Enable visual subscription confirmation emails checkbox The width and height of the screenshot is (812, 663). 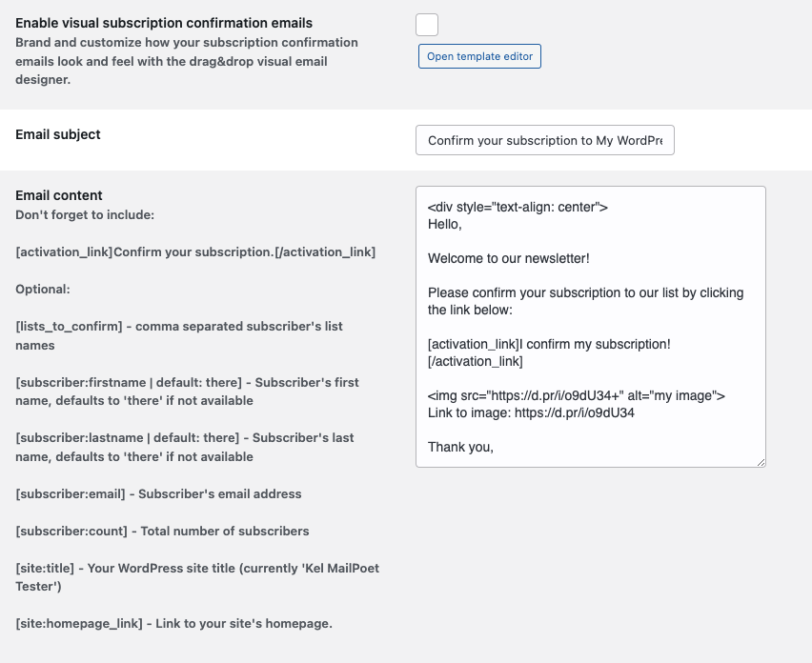[x=427, y=25]
